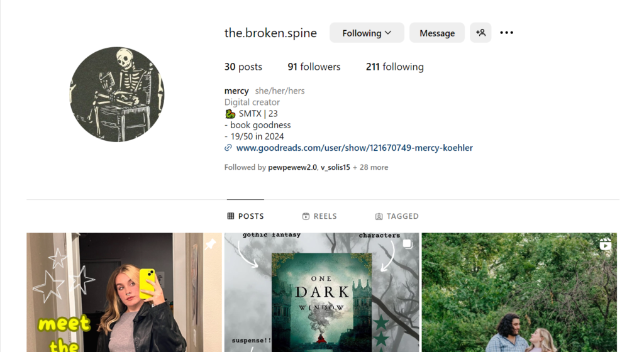Click the chevron arrow on Following
The image size is (644, 352).
(x=388, y=33)
